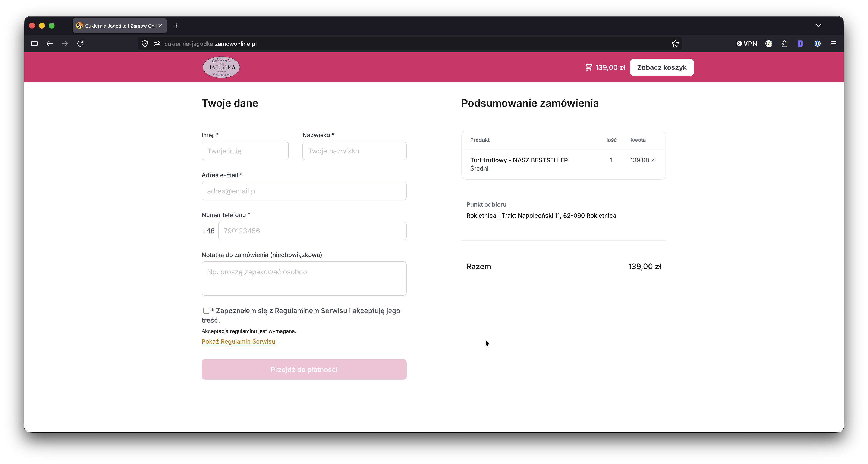
Task: Open the blue password manager extension
Action: click(x=817, y=44)
